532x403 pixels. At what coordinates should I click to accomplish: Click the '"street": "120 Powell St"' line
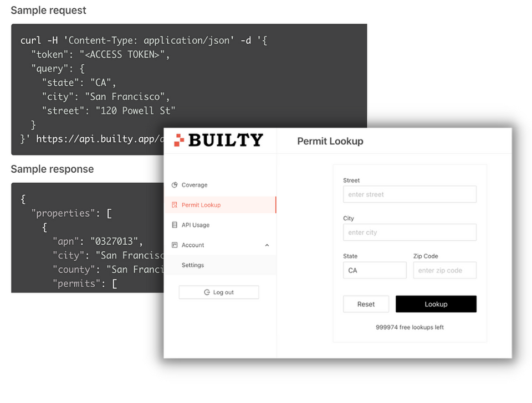click(109, 111)
